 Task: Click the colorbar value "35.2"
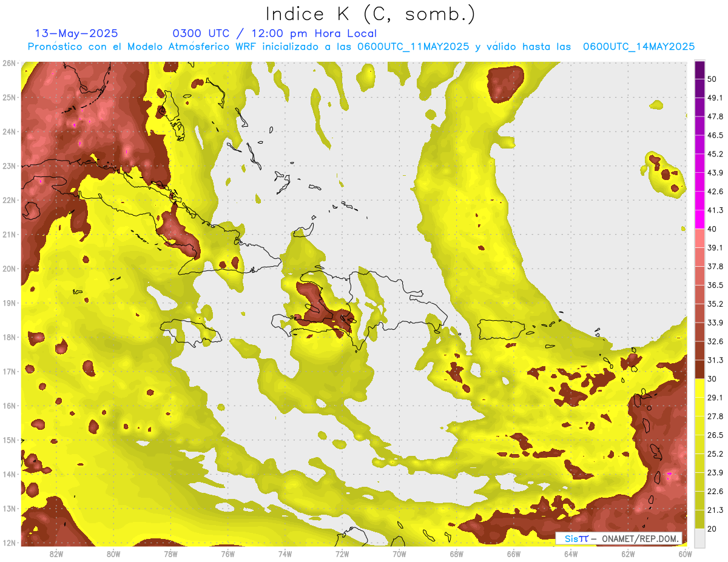[x=715, y=304]
